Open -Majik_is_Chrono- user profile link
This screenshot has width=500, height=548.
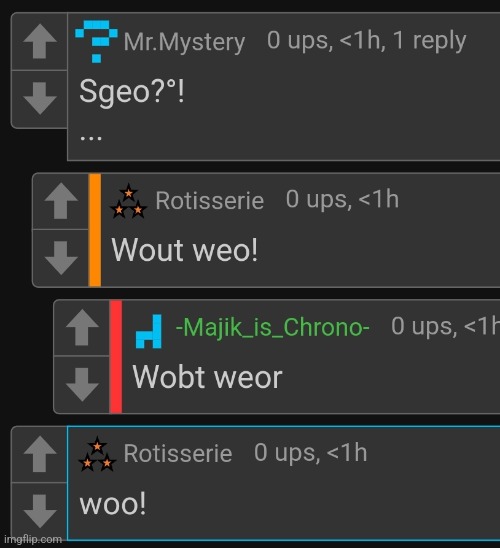coord(273,328)
